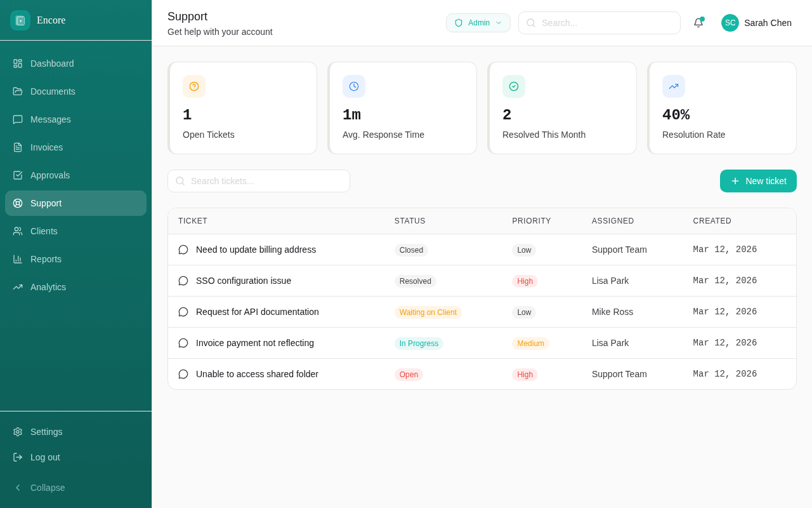Image resolution: width=812 pixels, height=508 pixels.
Task: Open the Reports bar chart icon
Action: click(x=18, y=259)
